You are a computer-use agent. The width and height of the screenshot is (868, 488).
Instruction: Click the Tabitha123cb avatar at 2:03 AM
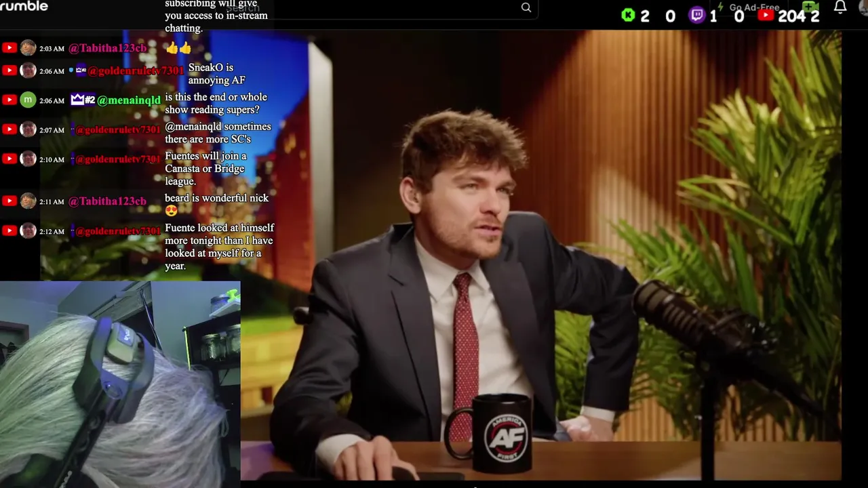point(28,48)
